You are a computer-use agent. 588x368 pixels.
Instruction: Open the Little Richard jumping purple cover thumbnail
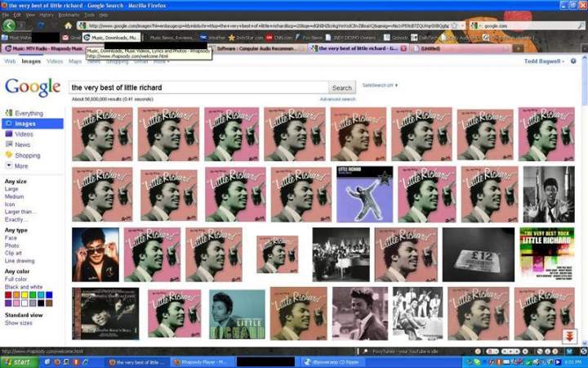tap(364, 194)
